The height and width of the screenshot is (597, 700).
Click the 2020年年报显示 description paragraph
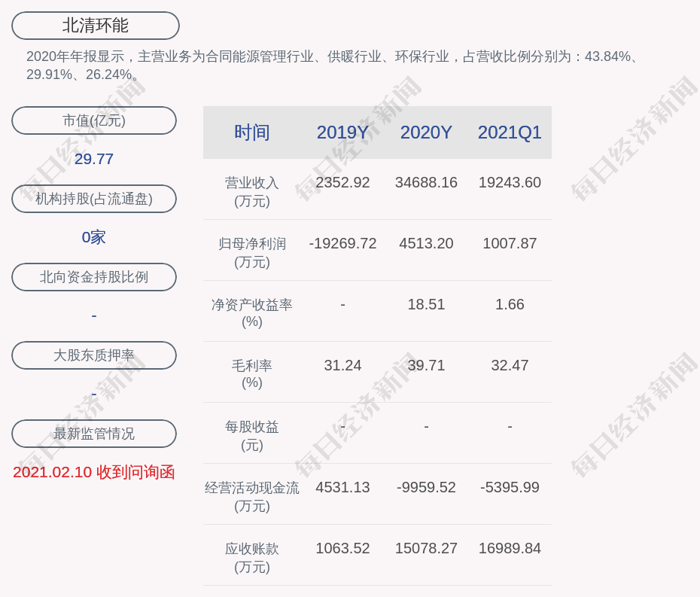coord(333,65)
